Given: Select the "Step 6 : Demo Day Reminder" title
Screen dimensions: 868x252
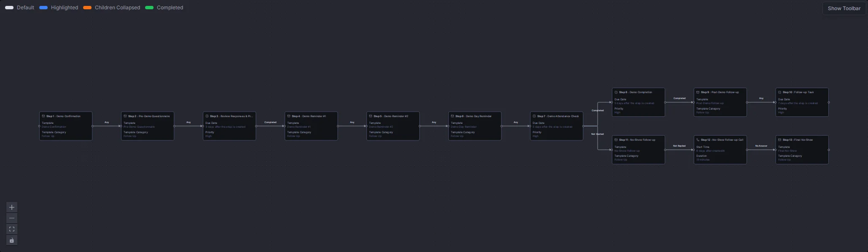Looking at the screenshot, I should [473, 116].
